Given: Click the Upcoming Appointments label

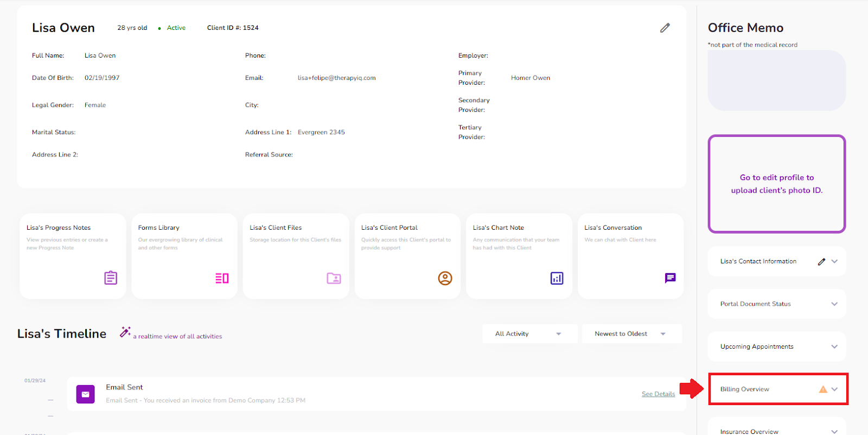Looking at the screenshot, I should tap(757, 346).
